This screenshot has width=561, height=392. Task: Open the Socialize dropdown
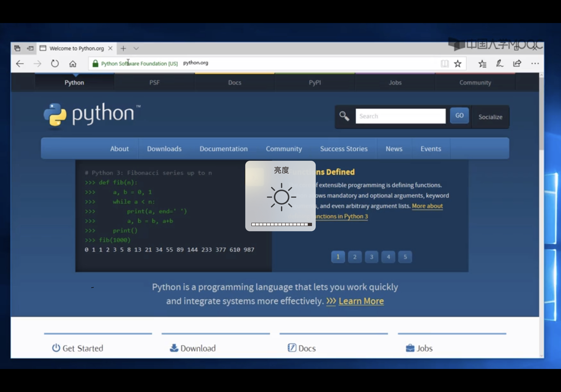click(490, 117)
